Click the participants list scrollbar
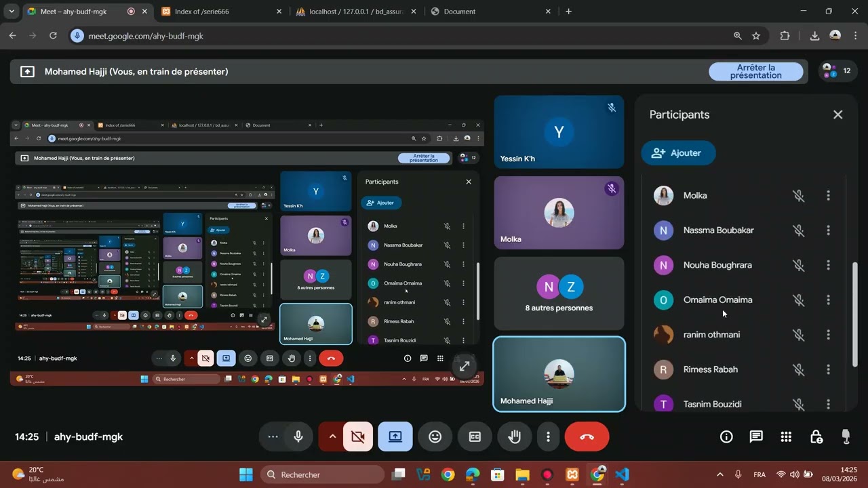Viewport: 868px width, 488px height. (x=854, y=315)
